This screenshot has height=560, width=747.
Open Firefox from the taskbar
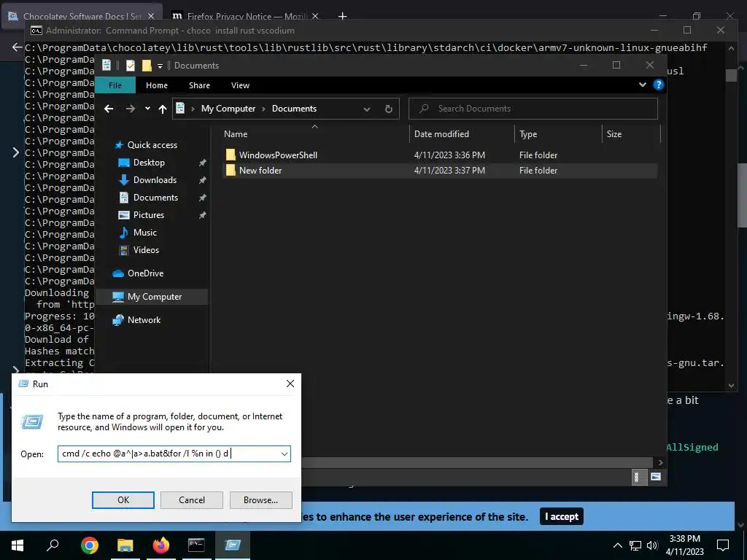(x=161, y=545)
